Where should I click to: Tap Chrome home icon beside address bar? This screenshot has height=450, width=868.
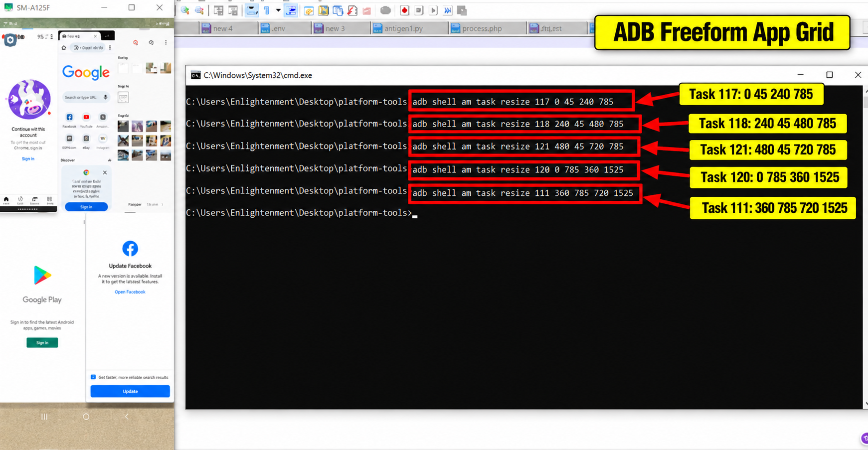pos(64,48)
